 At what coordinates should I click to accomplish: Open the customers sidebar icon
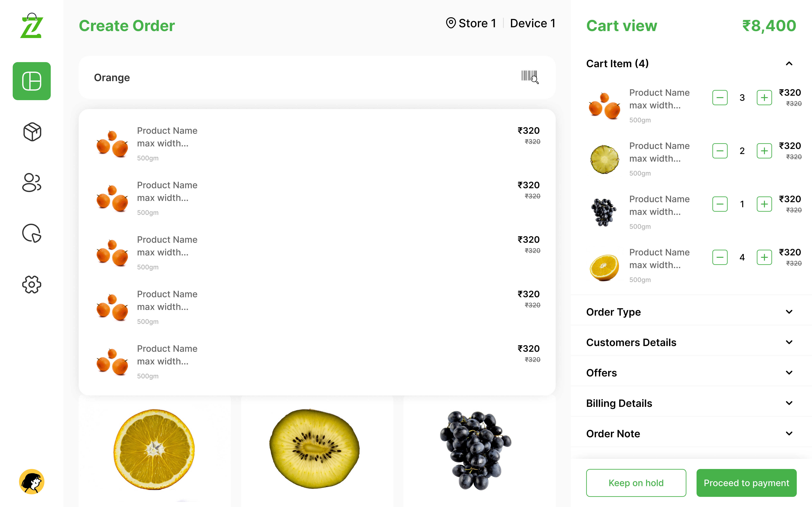[32, 182]
